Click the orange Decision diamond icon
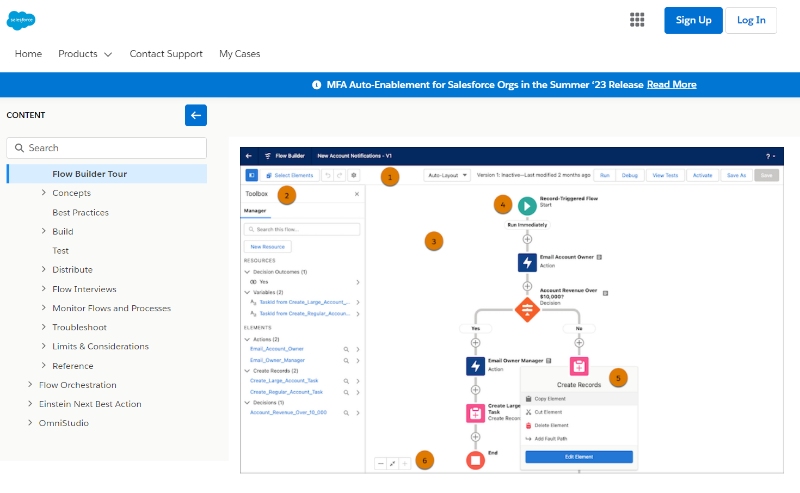Screen dimensions: 800x493 pyautogui.click(x=527, y=310)
